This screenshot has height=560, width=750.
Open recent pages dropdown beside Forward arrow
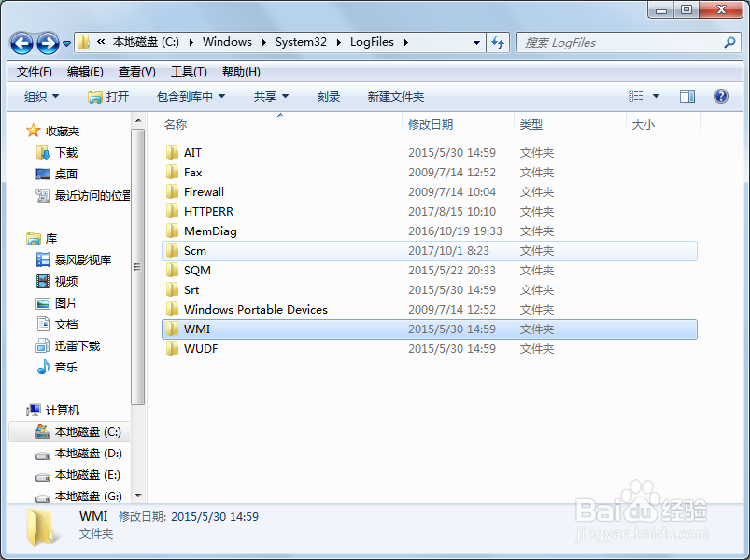67,44
